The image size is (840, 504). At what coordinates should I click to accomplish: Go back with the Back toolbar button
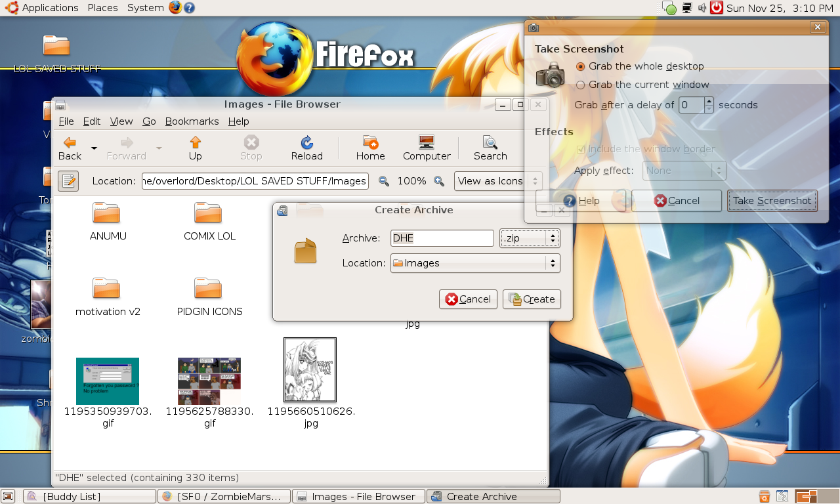click(70, 148)
